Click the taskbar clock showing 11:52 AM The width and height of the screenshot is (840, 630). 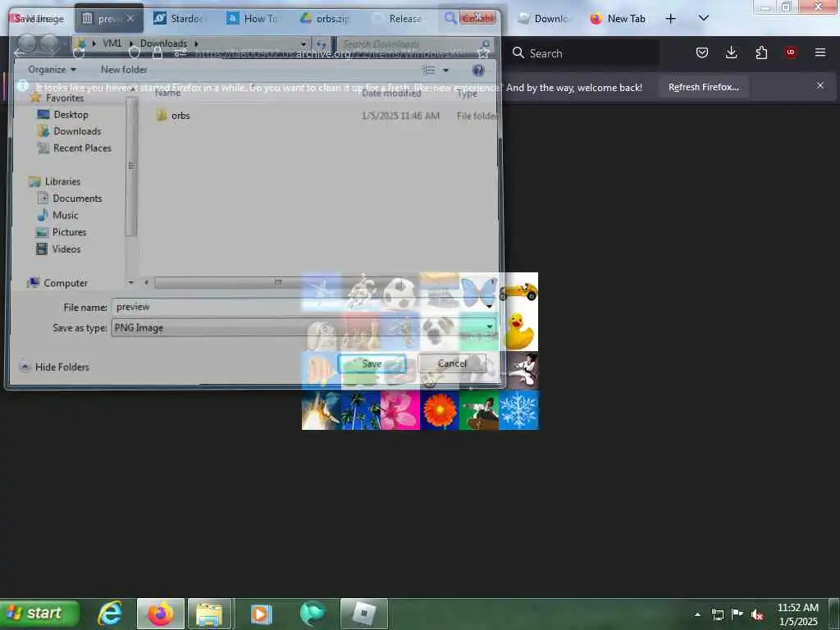click(797, 614)
